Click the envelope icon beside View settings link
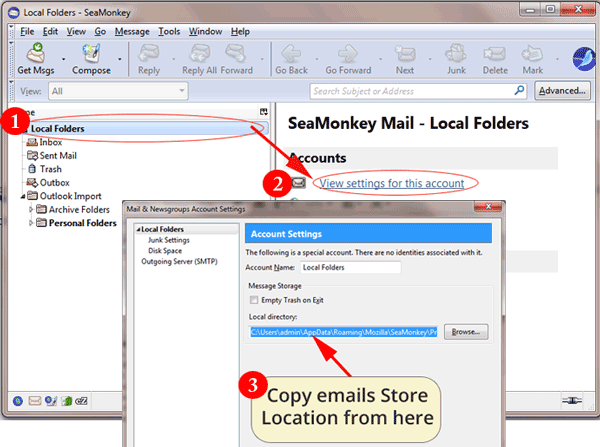Viewport: 600px width, 447px height. point(299,183)
